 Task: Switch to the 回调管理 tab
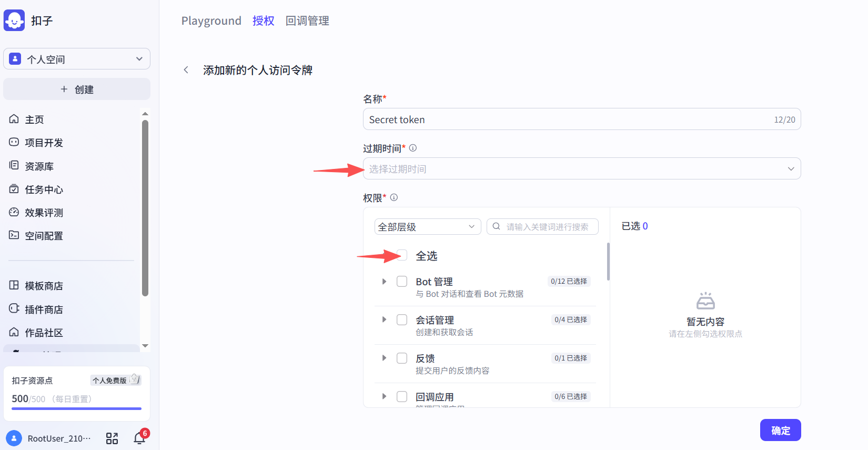pos(307,21)
